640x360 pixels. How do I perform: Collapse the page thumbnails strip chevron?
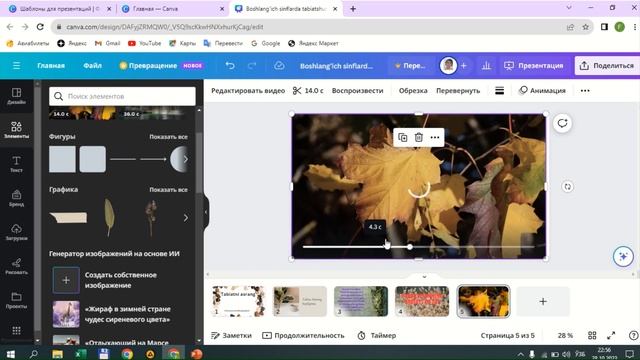point(424,277)
